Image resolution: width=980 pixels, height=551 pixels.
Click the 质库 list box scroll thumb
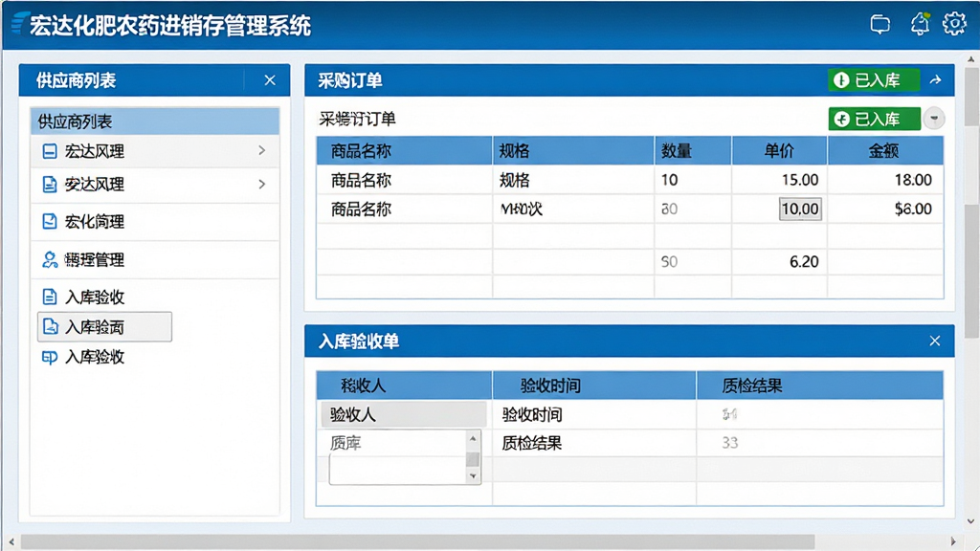[x=473, y=459]
